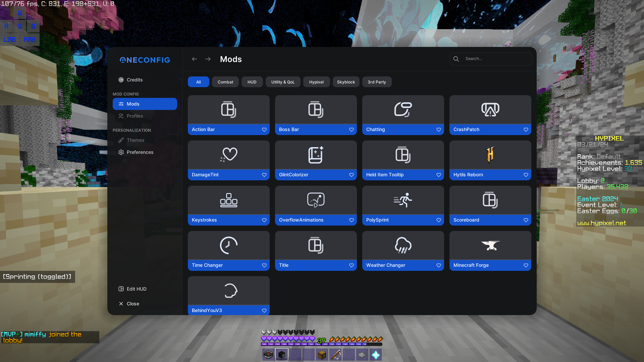
Task: Open the Scoreboard mod icon
Action: point(490,200)
